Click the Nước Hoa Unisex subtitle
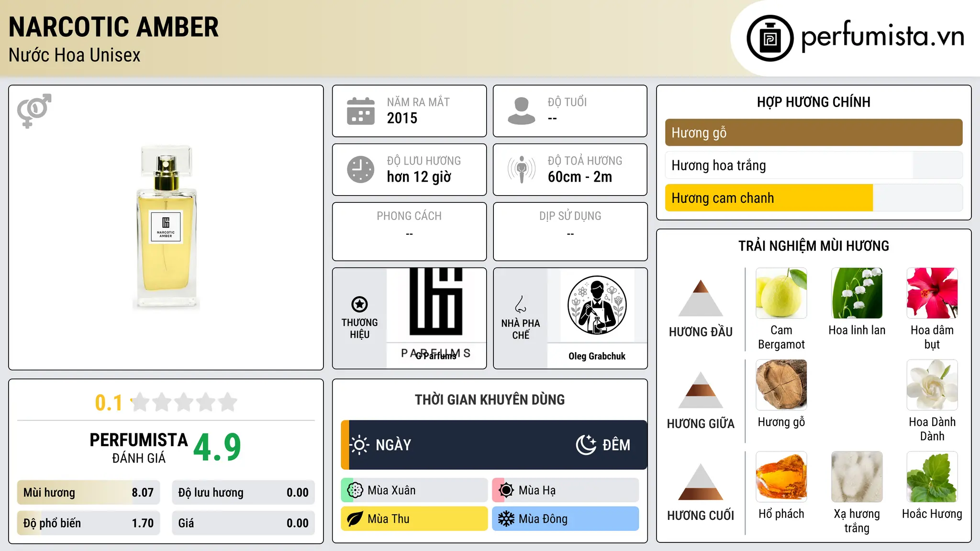980x551 pixels. pos(75,55)
